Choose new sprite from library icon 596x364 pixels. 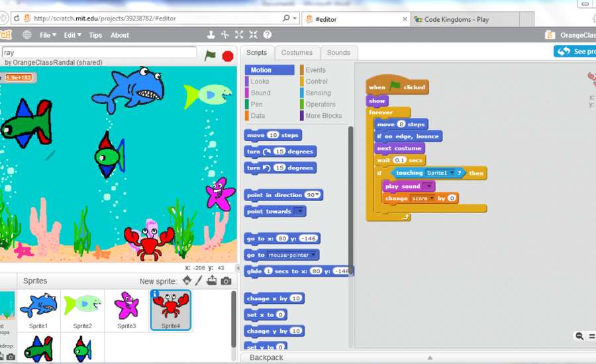[187, 281]
